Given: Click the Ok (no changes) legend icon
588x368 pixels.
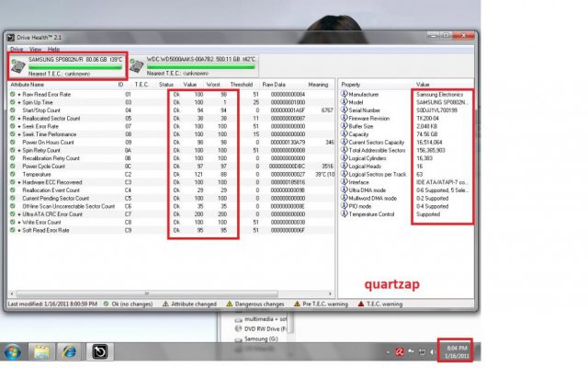Looking at the screenshot, I should click(107, 304).
